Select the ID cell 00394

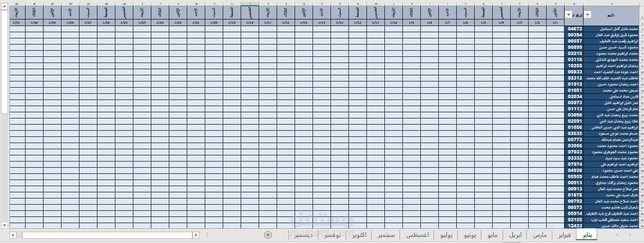point(574,35)
